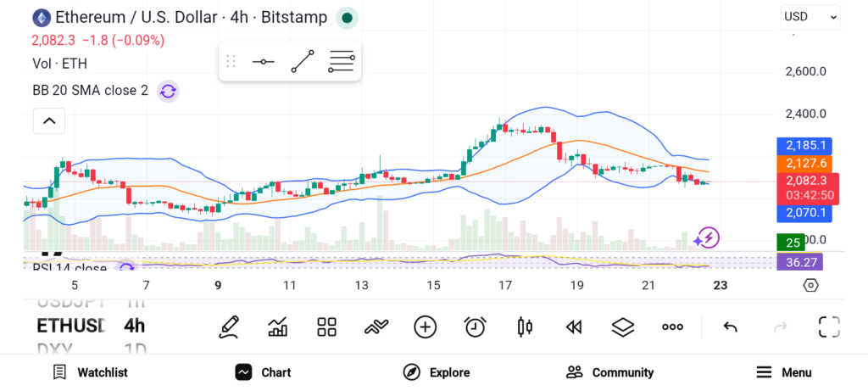Toggle the purple refresh icon beside BB indicator
The height and width of the screenshot is (391, 868).
click(168, 91)
